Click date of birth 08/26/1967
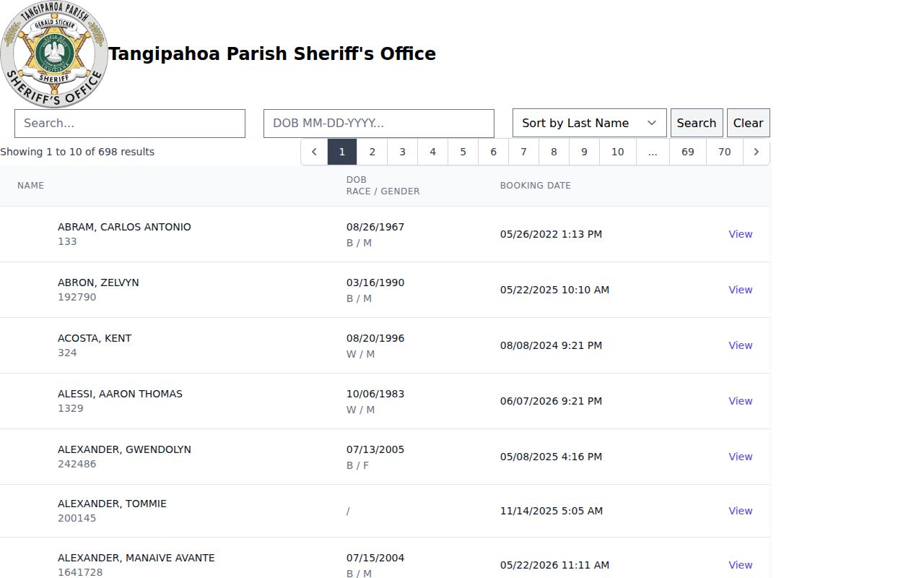 [x=375, y=227]
